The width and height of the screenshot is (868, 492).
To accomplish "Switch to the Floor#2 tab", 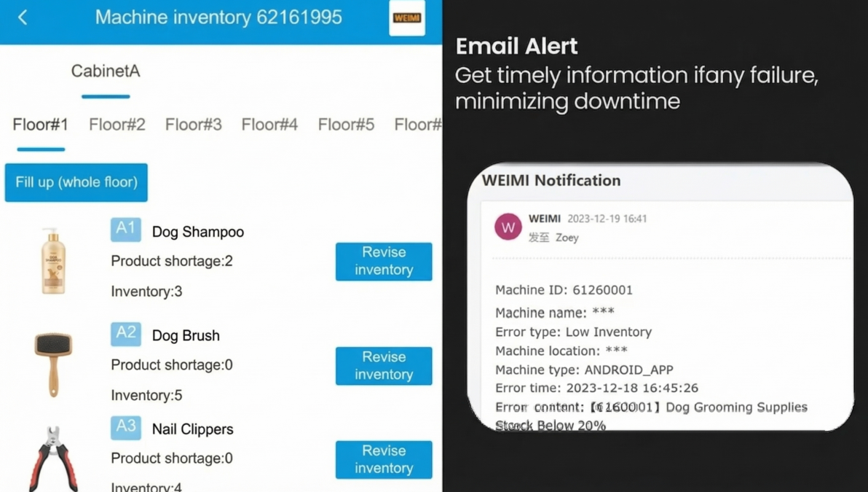I will (117, 125).
